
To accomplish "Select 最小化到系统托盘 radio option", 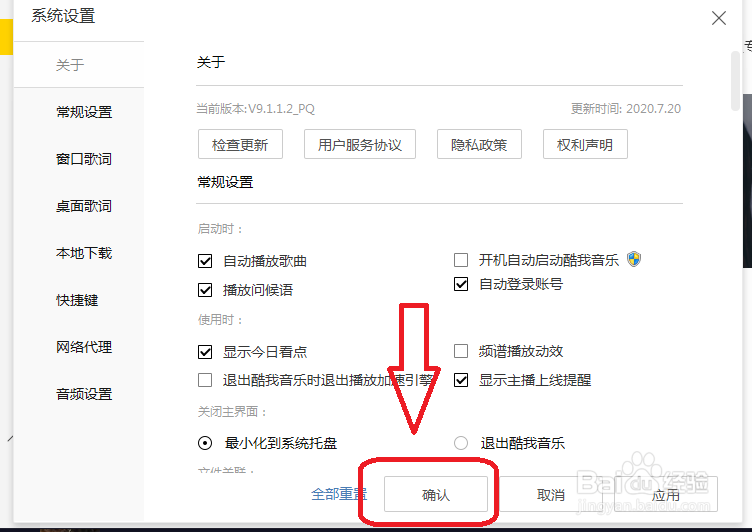I will point(205,443).
